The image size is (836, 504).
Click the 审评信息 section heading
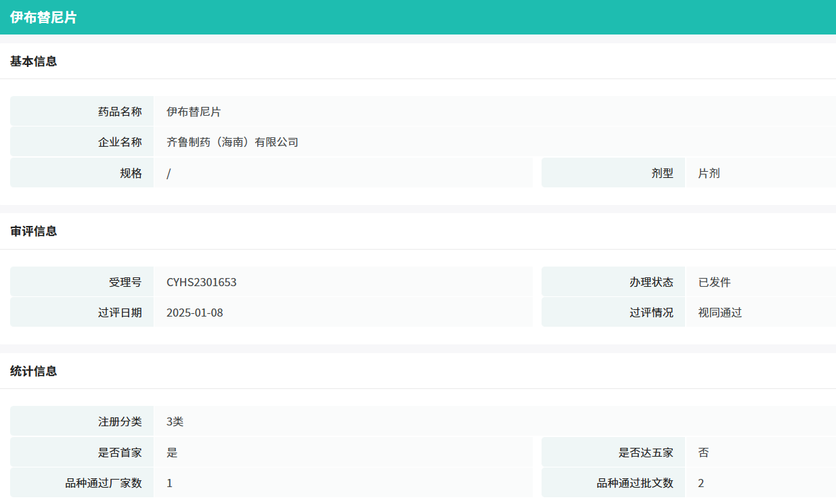point(33,231)
